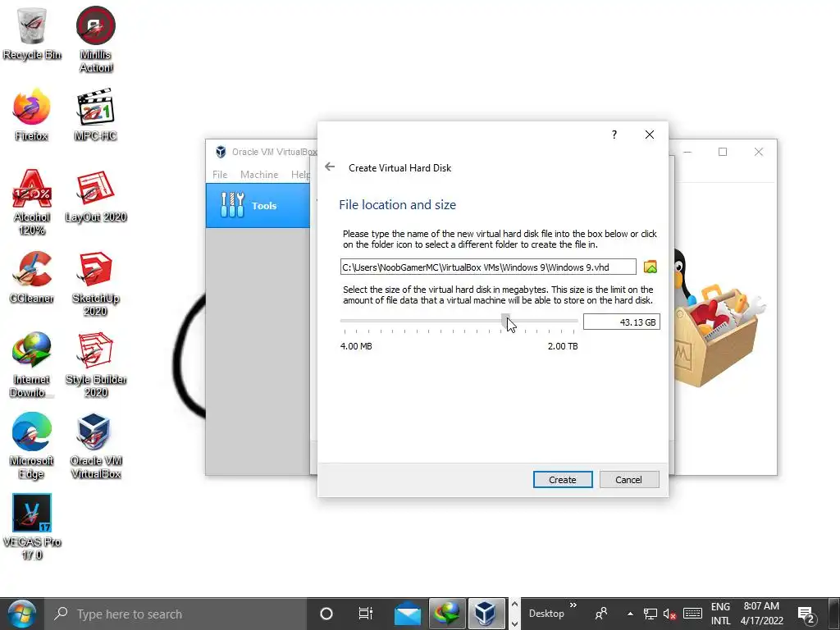Open Cortana circle on taskbar
Viewport: 840px width, 630px height.
[x=326, y=614]
